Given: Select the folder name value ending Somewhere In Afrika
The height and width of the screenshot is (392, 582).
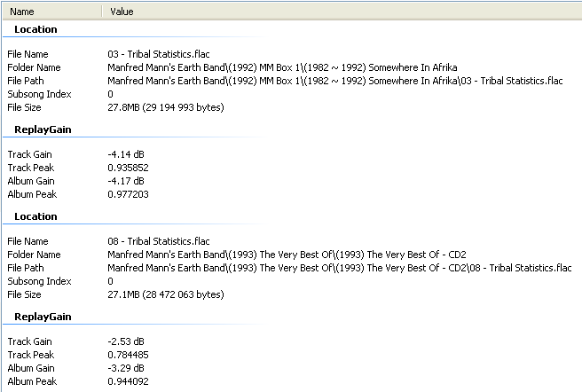Looking at the screenshot, I should (282, 67).
